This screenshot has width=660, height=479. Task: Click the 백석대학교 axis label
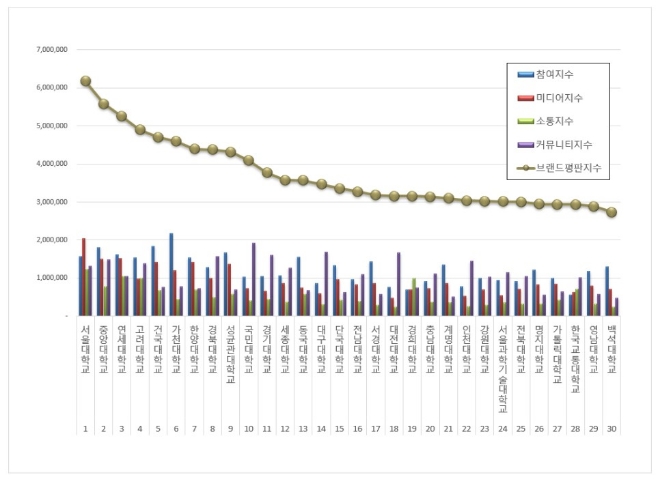pos(612,349)
